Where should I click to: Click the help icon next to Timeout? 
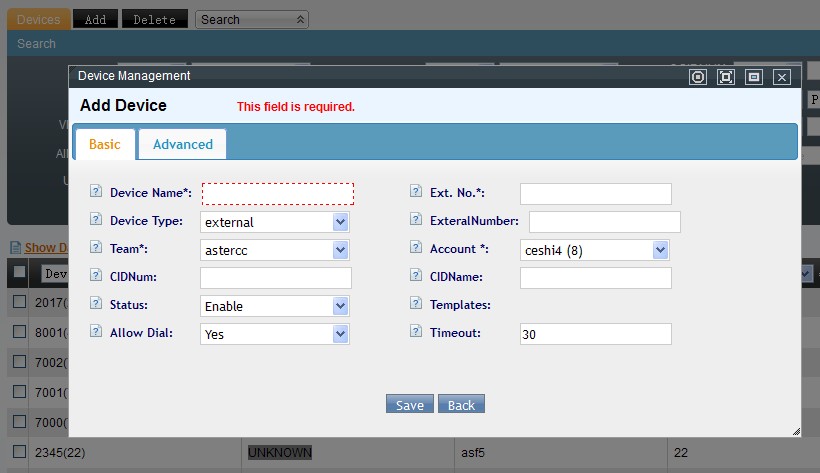tap(416, 332)
